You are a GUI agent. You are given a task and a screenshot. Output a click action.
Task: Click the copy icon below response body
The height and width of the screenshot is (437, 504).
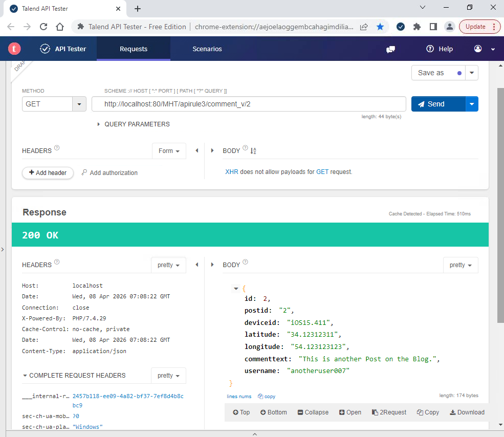[267, 396]
